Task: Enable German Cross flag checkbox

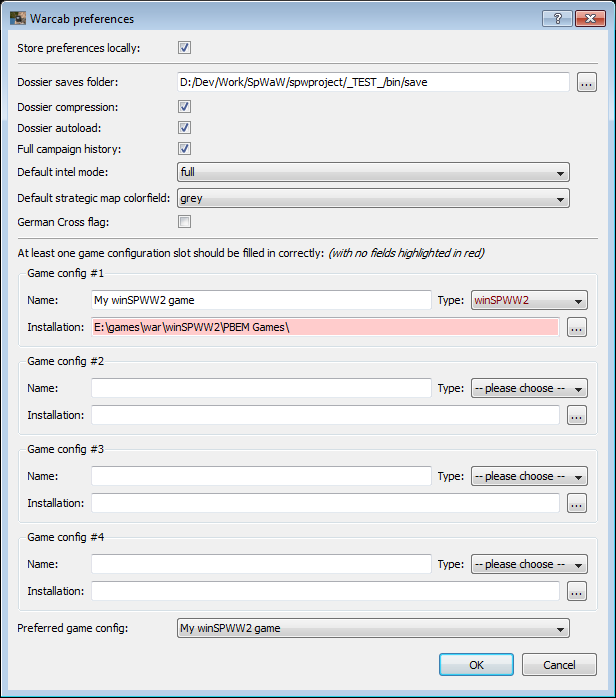Action: 185,221
